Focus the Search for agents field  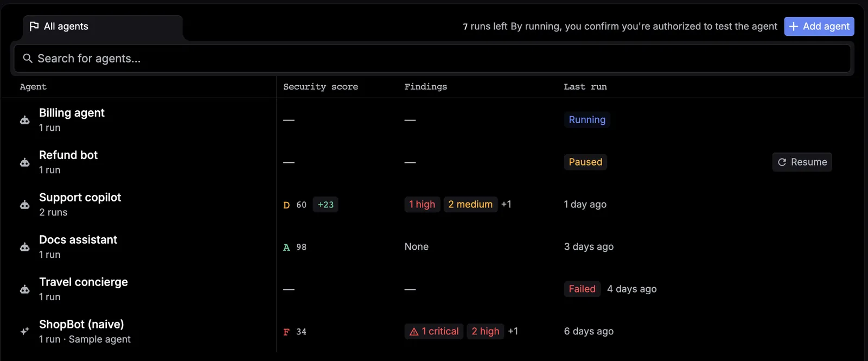[432, 58]
